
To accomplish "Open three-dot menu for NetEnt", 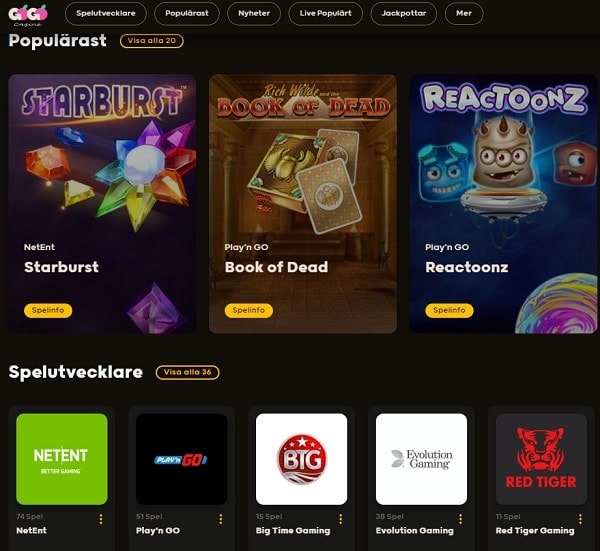I will (101, 519).
